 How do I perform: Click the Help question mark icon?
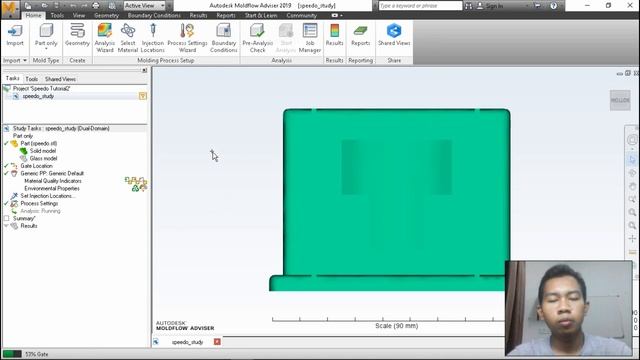click(x=553, y=6)
